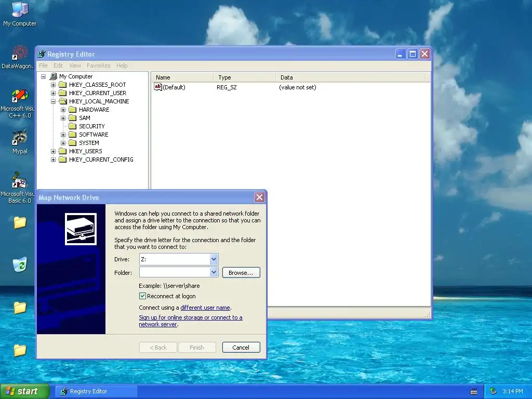This screenshot has height=399, width=532.
Task: Close the Map Network Drive dialog
Action: coord(260,197)
